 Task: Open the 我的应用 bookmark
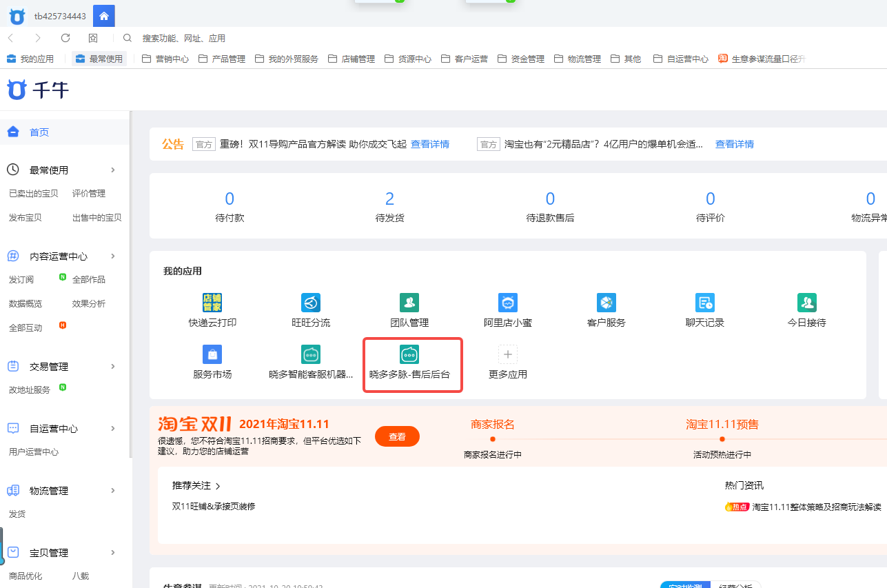pyautogui.click(x=30, y=59)
